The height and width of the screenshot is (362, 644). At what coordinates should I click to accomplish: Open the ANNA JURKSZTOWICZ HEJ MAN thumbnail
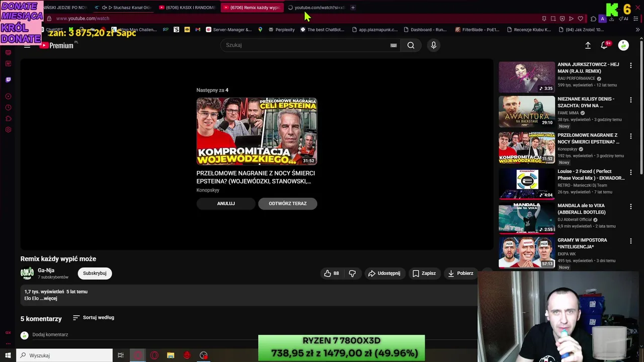pos(527,77)
